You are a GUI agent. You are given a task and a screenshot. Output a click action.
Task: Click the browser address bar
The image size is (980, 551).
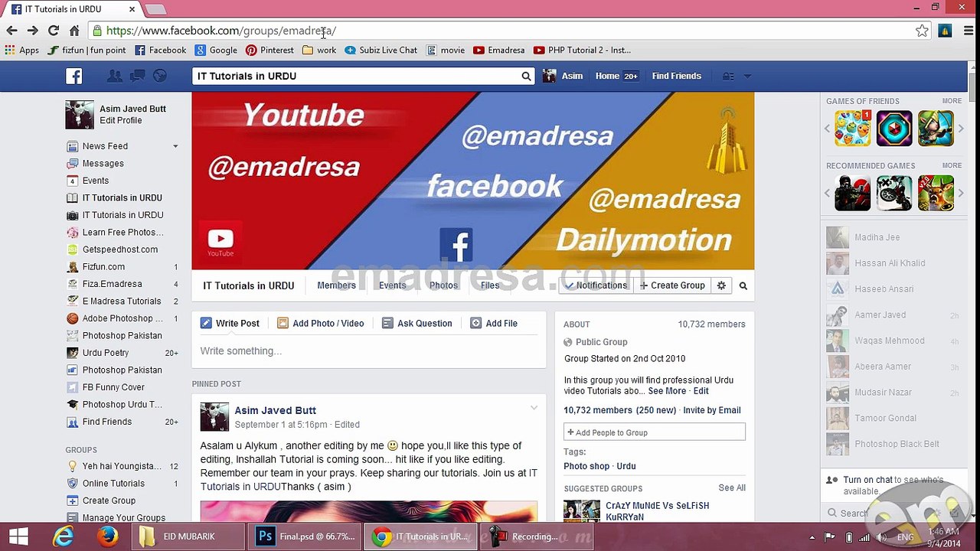click(x=505, y=31)
